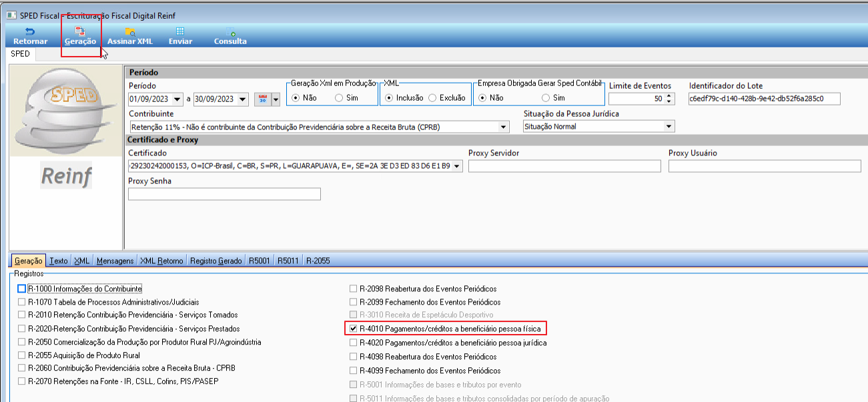Click the Enviar toolbar icon

tap(180, 31)
